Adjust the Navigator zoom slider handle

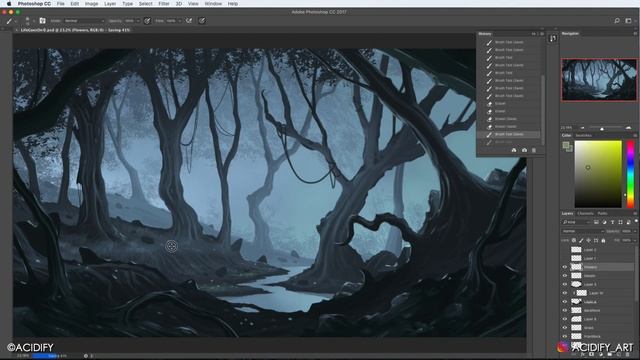click(602, 129)
